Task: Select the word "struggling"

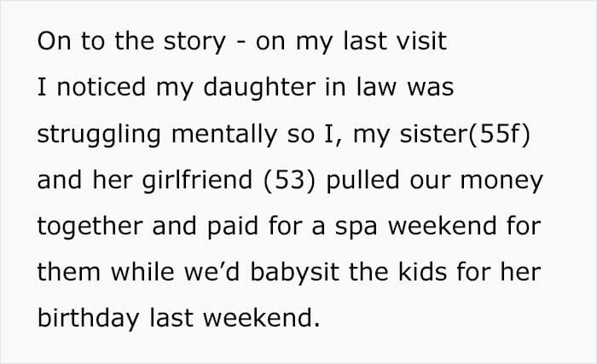Action: point(99,135)
